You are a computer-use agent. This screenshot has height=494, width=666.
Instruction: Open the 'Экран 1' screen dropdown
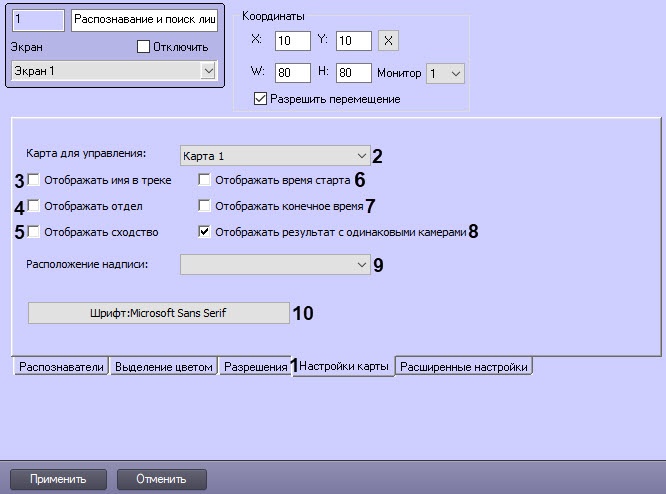pyautogui.click(x=111, y=70)
